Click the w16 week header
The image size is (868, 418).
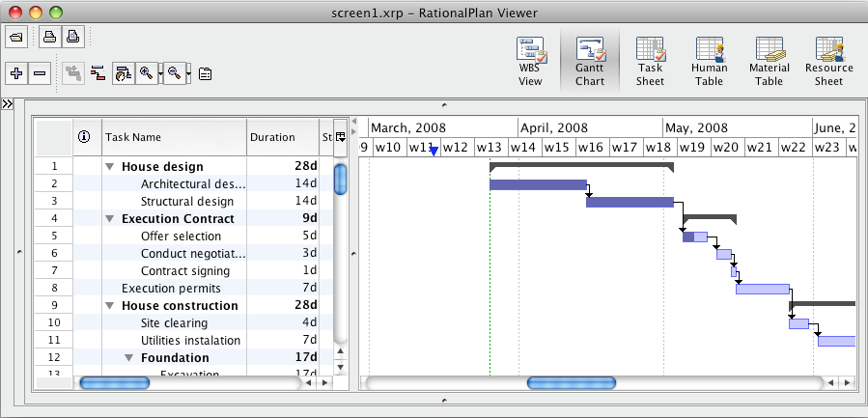(x=593, y=148)
